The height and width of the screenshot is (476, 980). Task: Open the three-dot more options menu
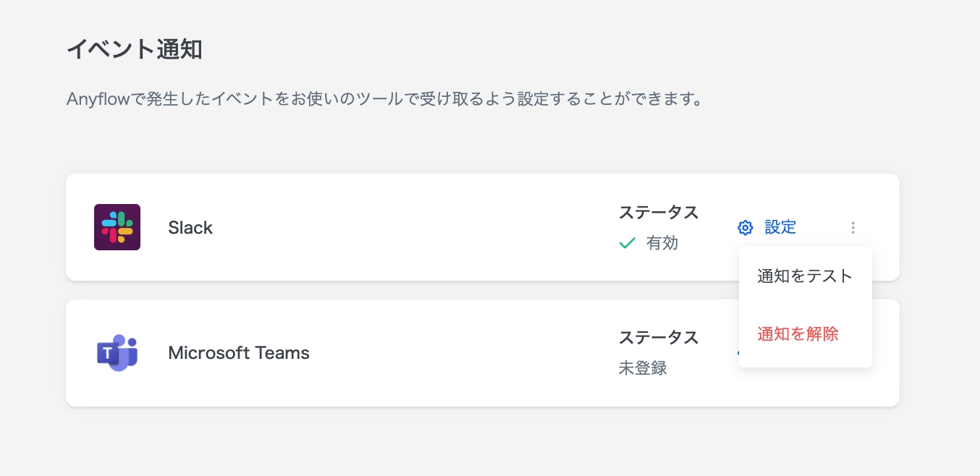(853, 228)
